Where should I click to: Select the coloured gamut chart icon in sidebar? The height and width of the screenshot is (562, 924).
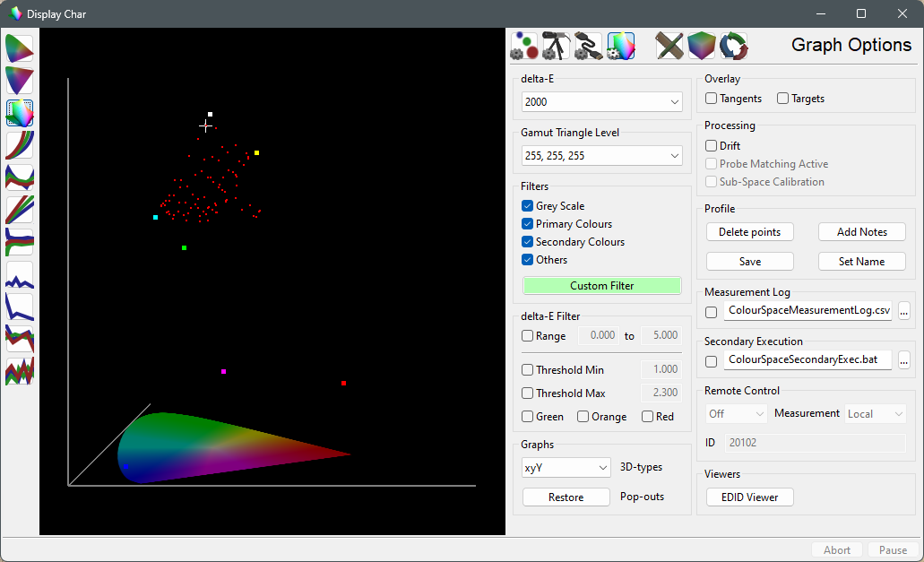[x=18, y=113]
